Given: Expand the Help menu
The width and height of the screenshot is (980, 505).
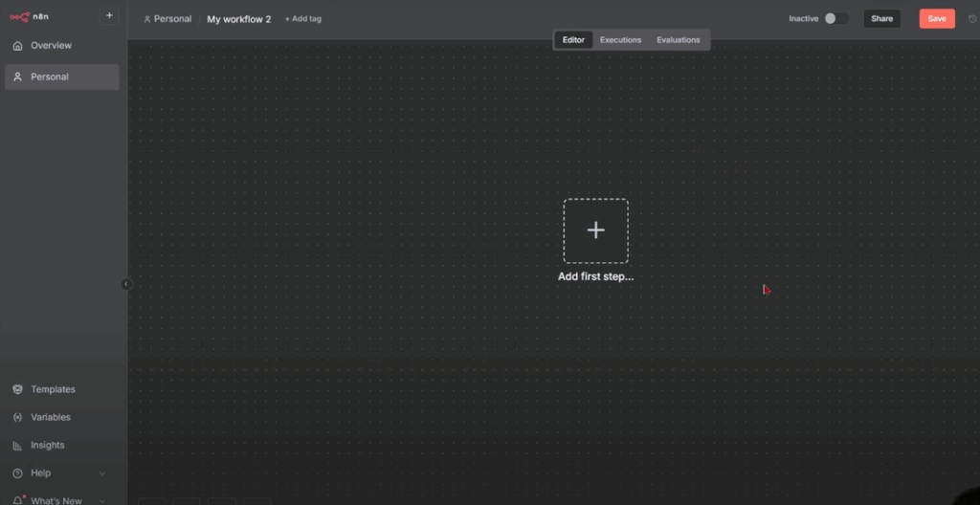Looking at the screenshot, I should click(x=62, y=473).
